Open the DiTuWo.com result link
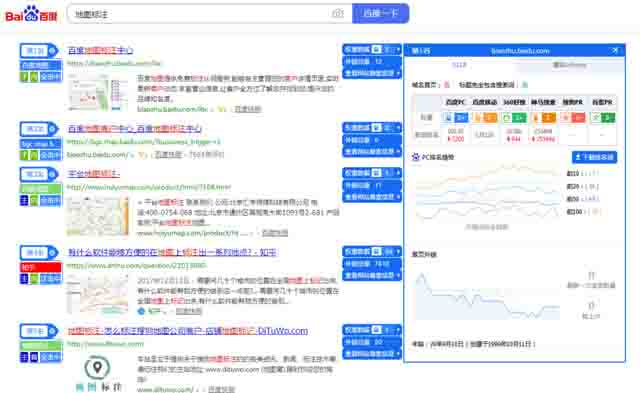Image resolution: width=640 pixels, height=393 pixels. [x=188, y=331]
